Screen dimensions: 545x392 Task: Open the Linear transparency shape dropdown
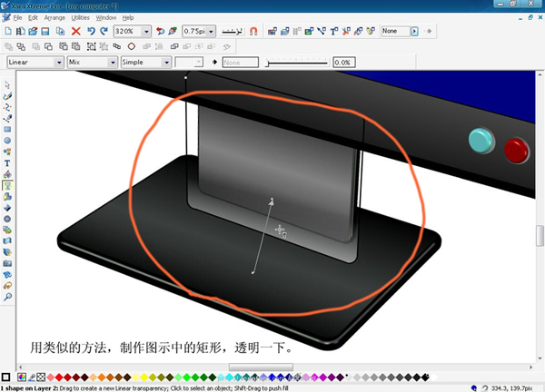[59, 63]
